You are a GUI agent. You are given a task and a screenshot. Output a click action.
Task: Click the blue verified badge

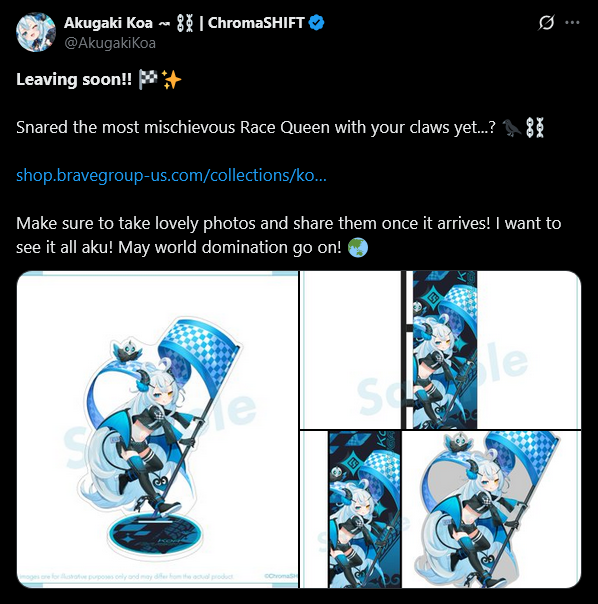[317, 23]
